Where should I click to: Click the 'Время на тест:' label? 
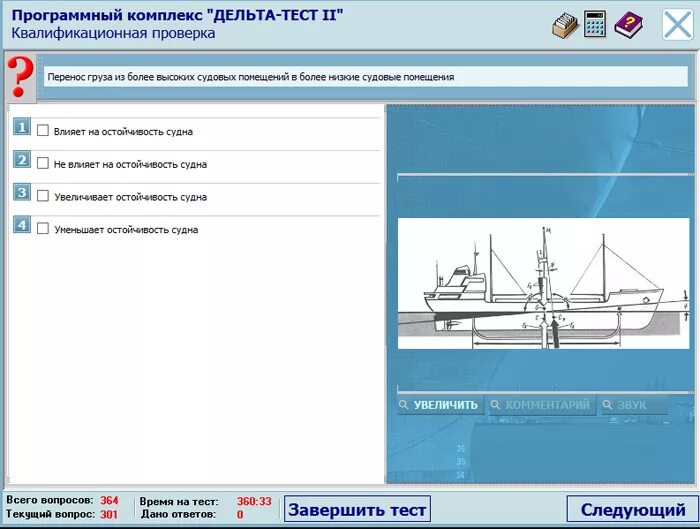click(x=179, y=501)
